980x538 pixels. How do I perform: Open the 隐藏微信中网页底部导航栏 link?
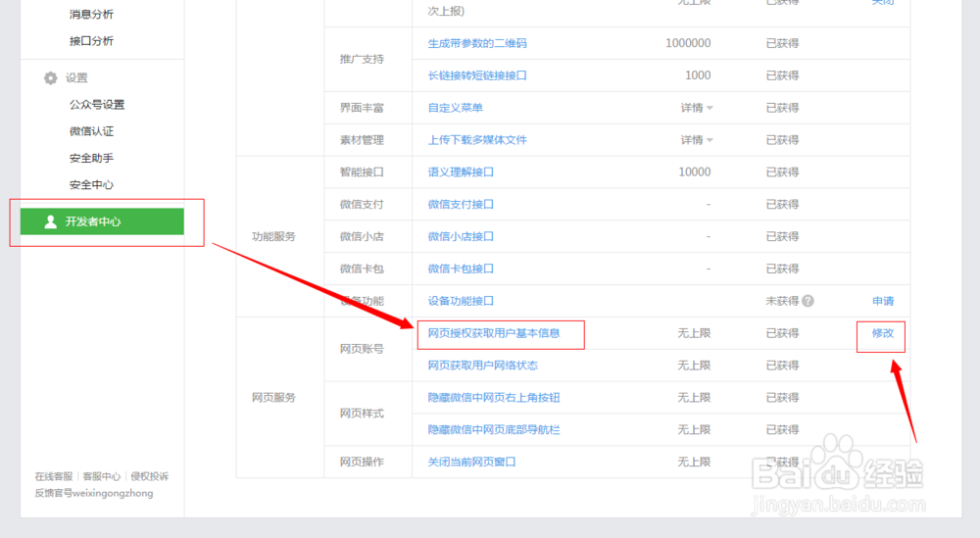(494, 430)
